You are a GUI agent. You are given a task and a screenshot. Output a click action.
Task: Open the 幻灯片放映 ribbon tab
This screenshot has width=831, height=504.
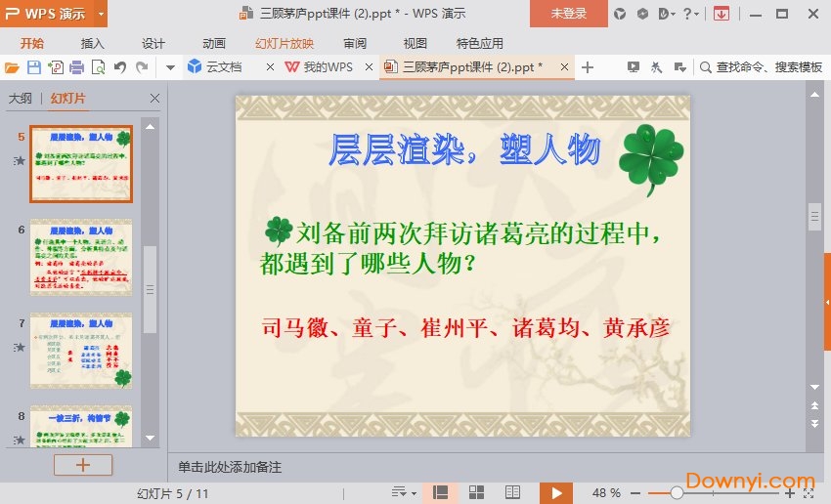284,43
